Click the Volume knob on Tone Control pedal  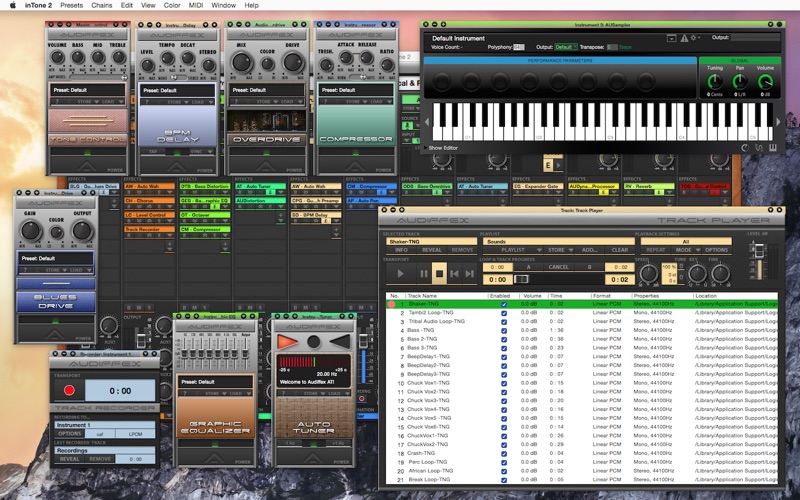(58, 56)
